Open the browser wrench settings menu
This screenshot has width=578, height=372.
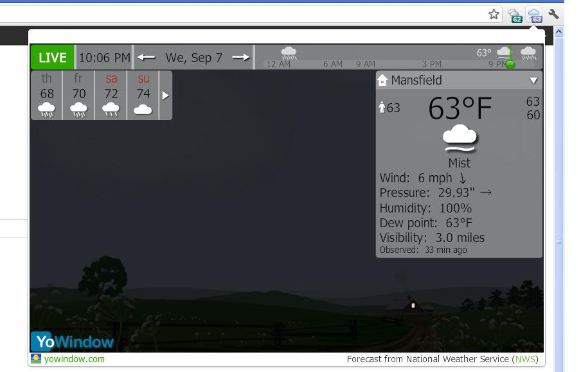tap(553, 14)
